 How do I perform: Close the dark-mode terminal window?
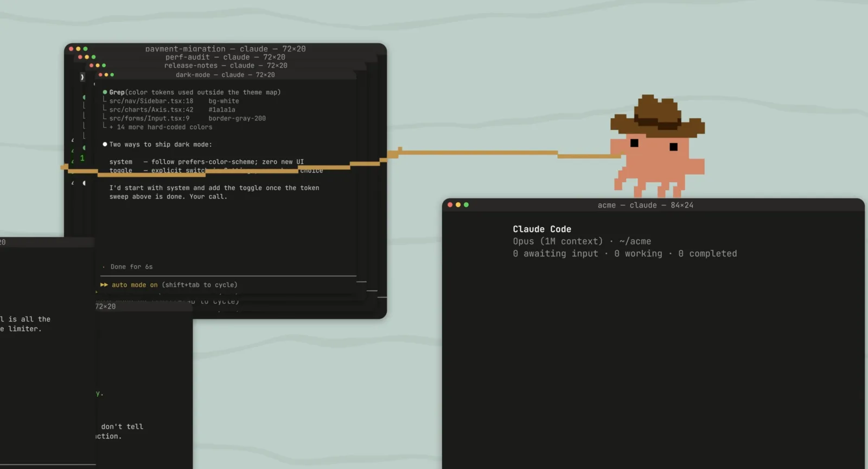point(100,75)
